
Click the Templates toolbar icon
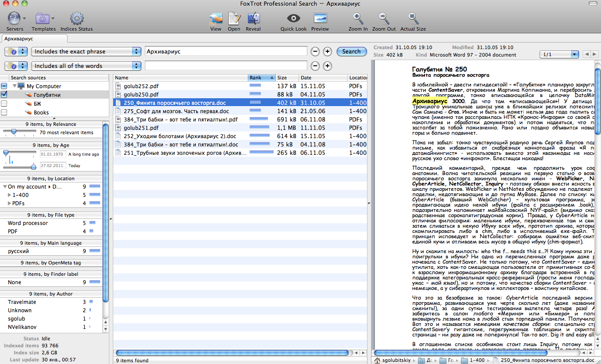pyautogui.click(x=43, y=19)
